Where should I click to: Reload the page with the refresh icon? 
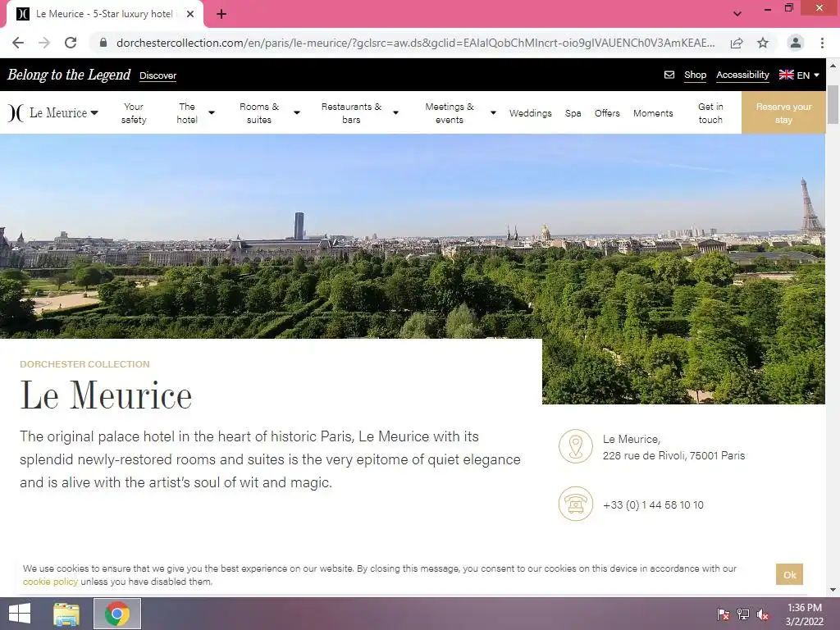click(71, 43)
